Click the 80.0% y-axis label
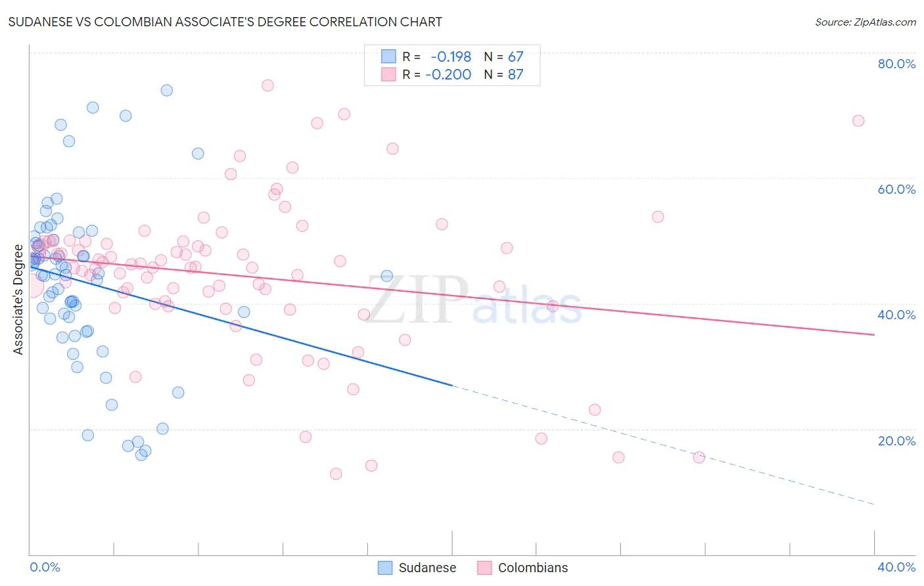This screenshot has height=586, width=924. [896, 64]
